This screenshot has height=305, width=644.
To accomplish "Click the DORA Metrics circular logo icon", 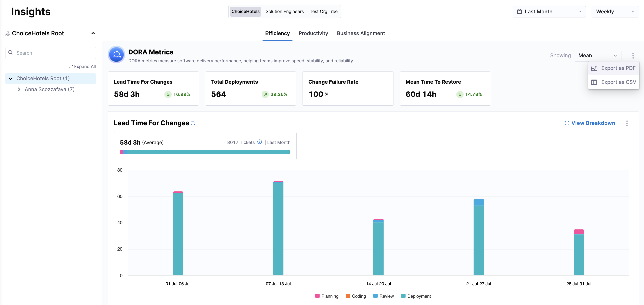I will 116,54.
